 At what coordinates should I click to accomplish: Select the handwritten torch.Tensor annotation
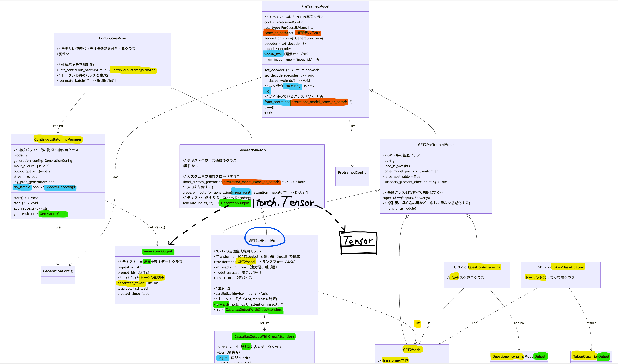285,203
